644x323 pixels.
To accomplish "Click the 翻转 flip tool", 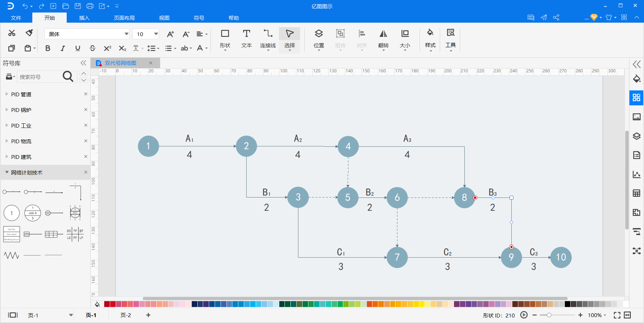I will [383, 39].
